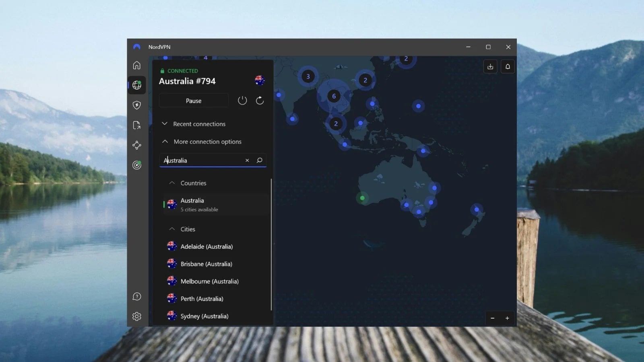
Task: Zoom in on the map with the plus control
Action: coord(507,318)
